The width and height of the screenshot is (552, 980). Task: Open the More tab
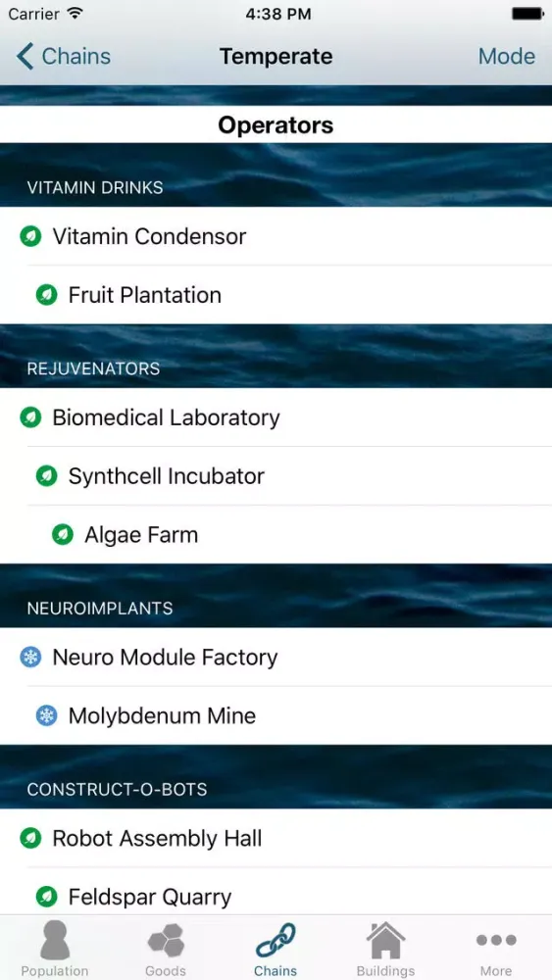pos(496,949)
